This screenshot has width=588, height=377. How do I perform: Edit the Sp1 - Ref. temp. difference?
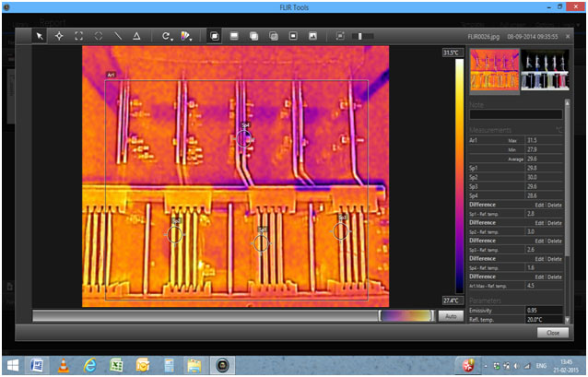pyautogui.click(x=539, y=205)
